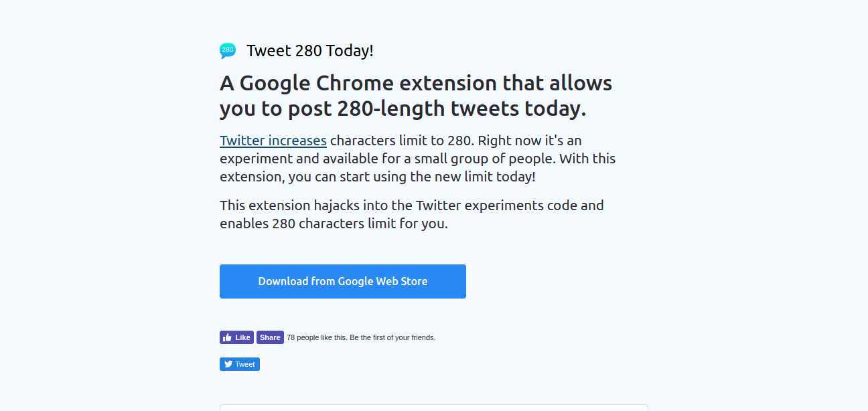The height and width of the screenshot is (411, 868).
Task: Click the paragraph starting 'This extension hajacks'
Action: (x=412, y=214)
